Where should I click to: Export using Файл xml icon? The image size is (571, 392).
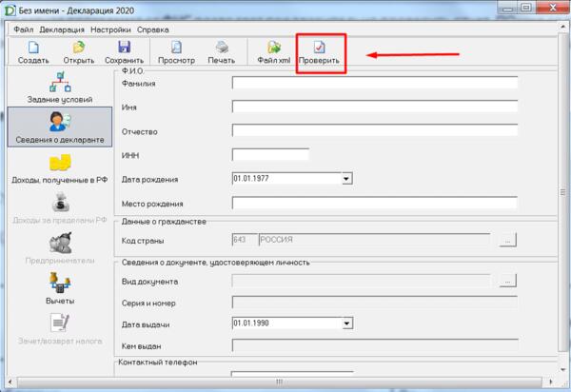[273, 51]
